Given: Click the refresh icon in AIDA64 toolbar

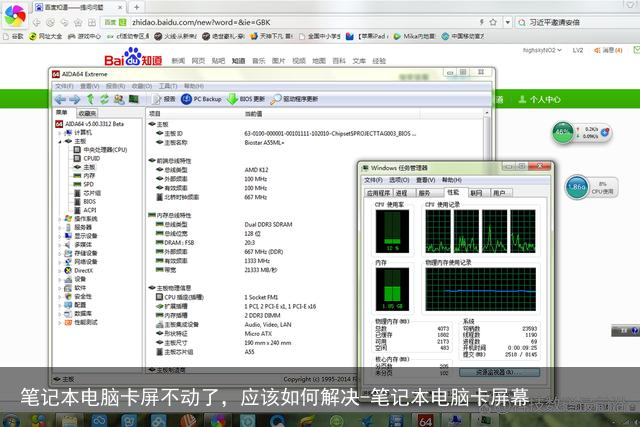Looking at the screenshot, I should pyautogui.click(x=104, y=99).
